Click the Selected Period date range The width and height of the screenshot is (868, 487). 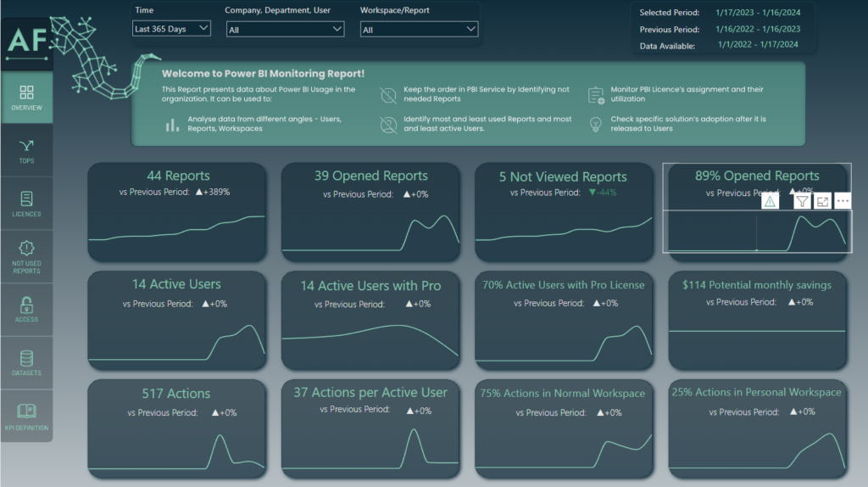(758, 12)
